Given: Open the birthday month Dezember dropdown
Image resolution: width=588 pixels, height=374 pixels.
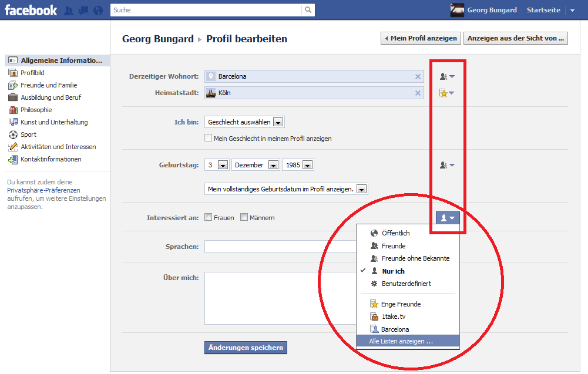Looking at the screenshot, I should [256, 165].
